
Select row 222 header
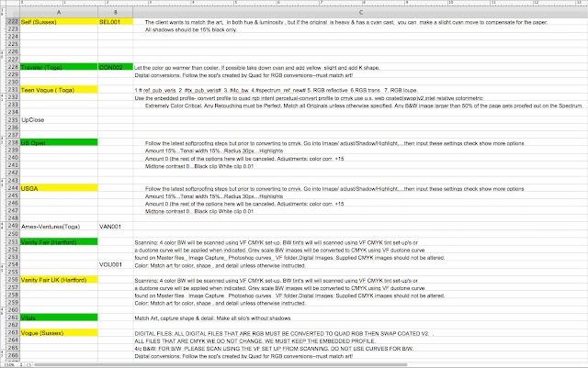[13, 22]
